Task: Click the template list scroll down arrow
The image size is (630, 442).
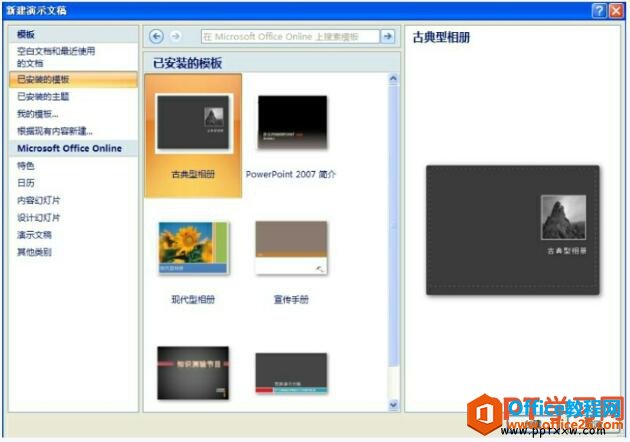Action: (x=393, y=405)
